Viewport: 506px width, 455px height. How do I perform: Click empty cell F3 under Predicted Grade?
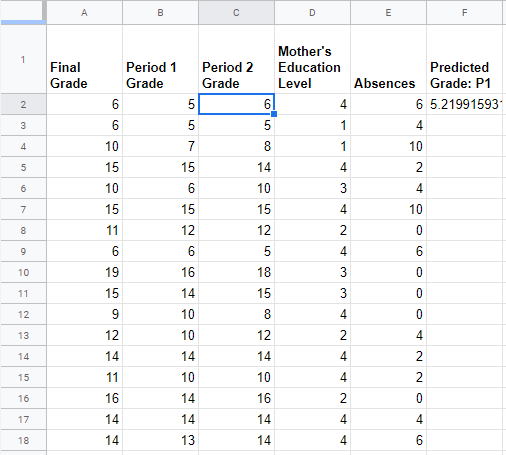pyautogui.click(x=464, y=125)
